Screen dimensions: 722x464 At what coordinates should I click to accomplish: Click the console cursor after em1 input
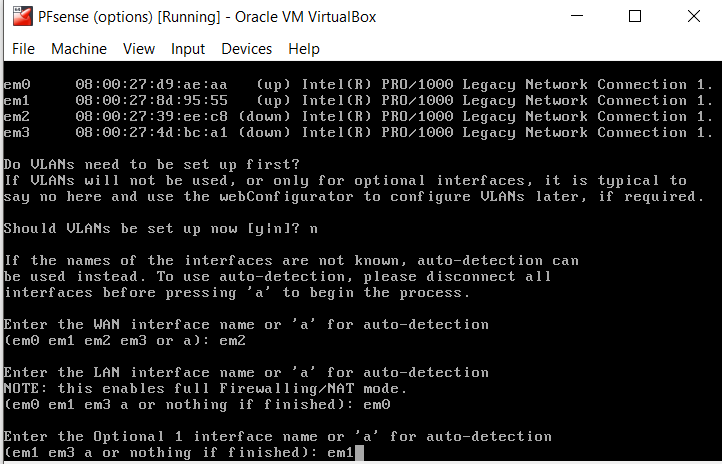click(x=360, y=453)
